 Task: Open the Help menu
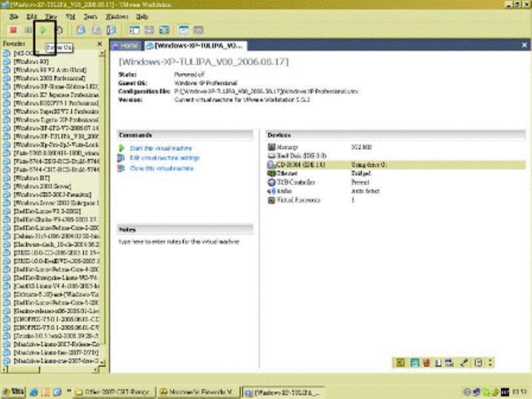[142, 17]
